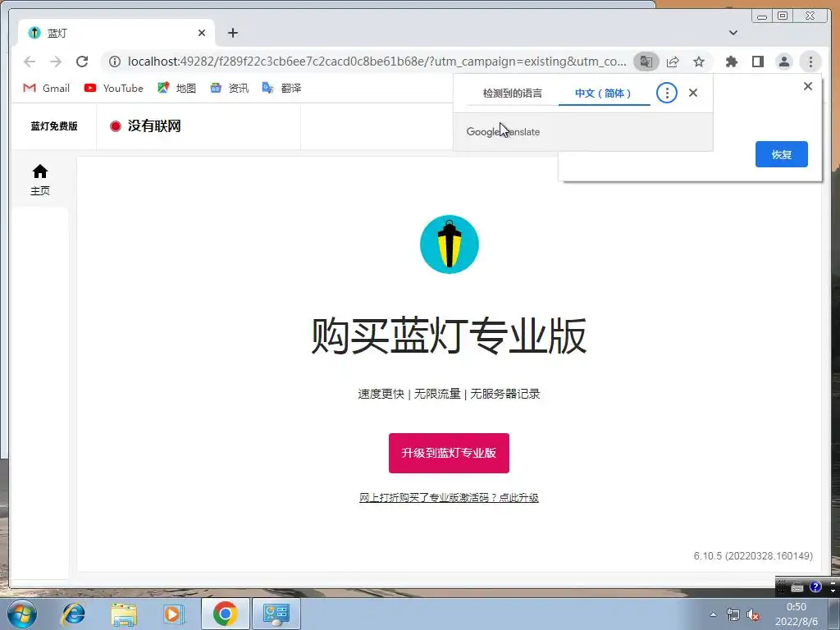
Task: Click the 购买蓝灯专业版 heading
Action: point(449,336)
